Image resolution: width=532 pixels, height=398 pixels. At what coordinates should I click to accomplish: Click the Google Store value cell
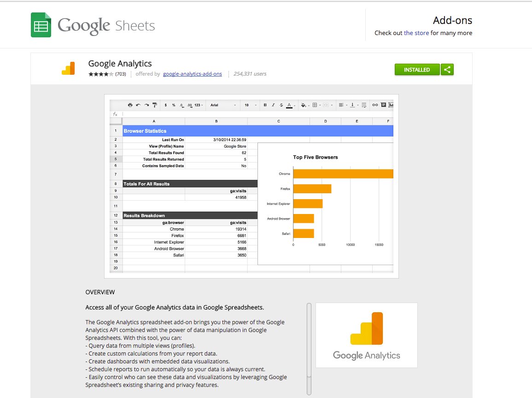tap(216, 146)
